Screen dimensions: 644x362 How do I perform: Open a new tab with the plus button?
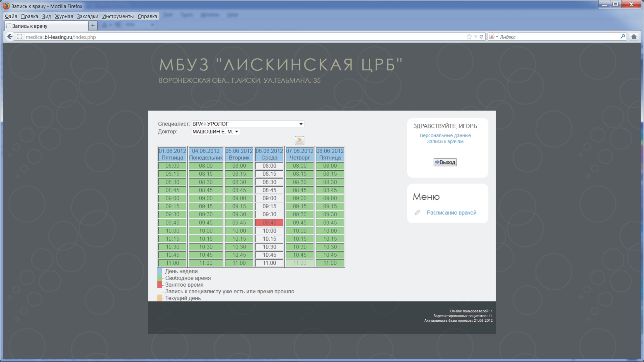tap(93, 26)
